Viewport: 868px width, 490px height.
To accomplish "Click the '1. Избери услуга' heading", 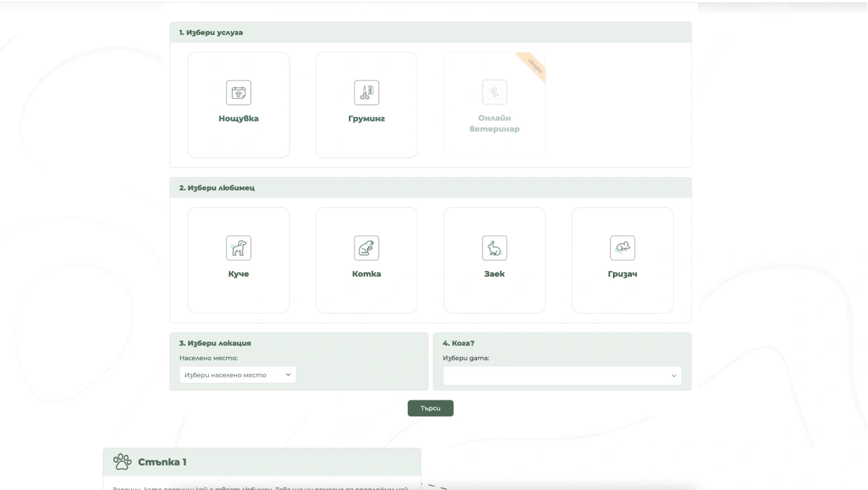I will tap(211, 33).
